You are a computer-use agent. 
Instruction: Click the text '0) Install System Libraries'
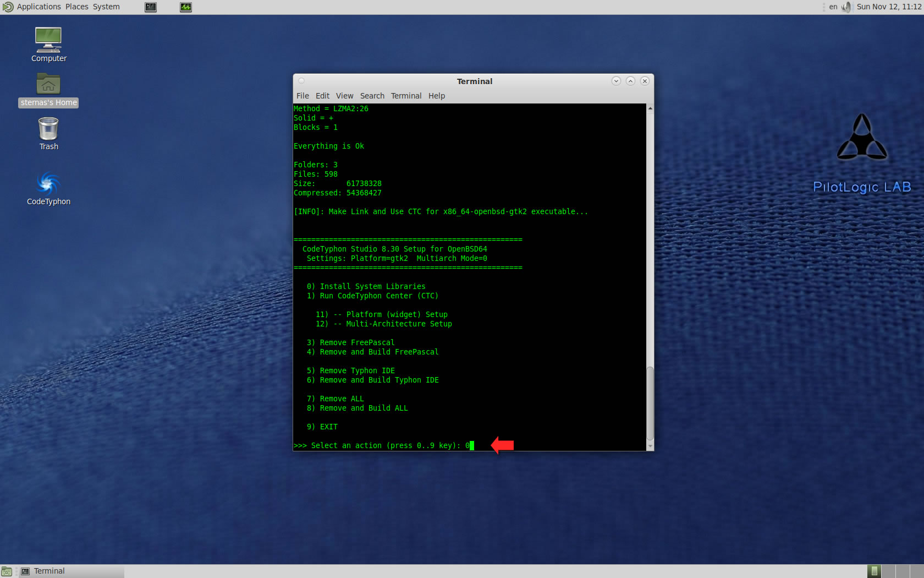click(x=366, y=286)
